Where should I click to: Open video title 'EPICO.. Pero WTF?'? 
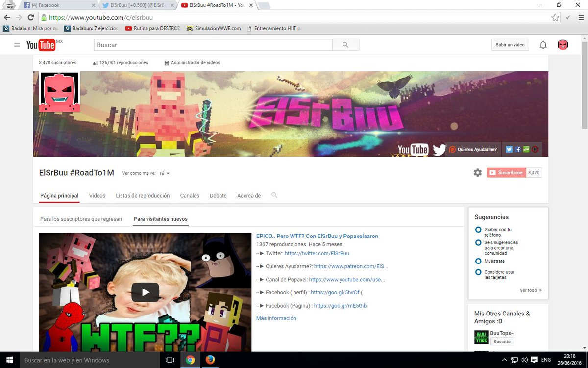(x=317, y=236)
